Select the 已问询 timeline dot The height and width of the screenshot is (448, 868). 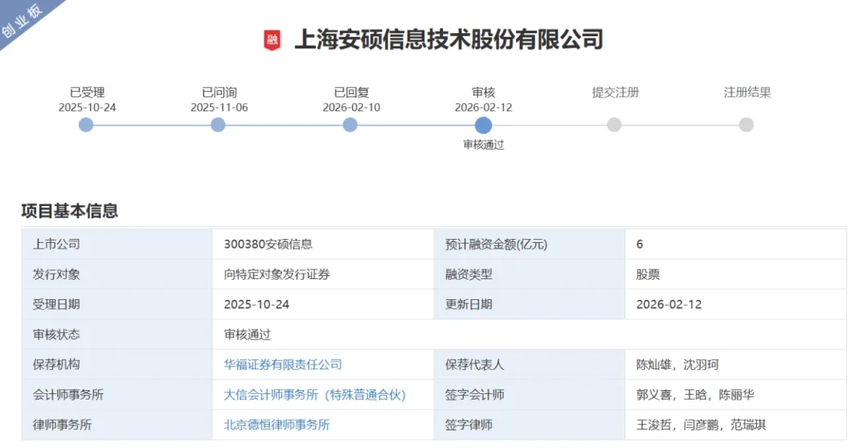click(218, 125)
